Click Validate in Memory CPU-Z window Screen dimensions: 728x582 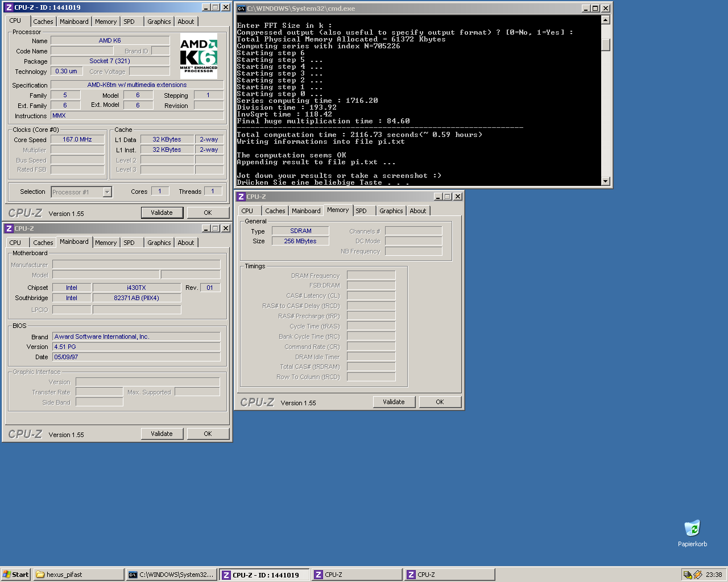click(394, 402)
